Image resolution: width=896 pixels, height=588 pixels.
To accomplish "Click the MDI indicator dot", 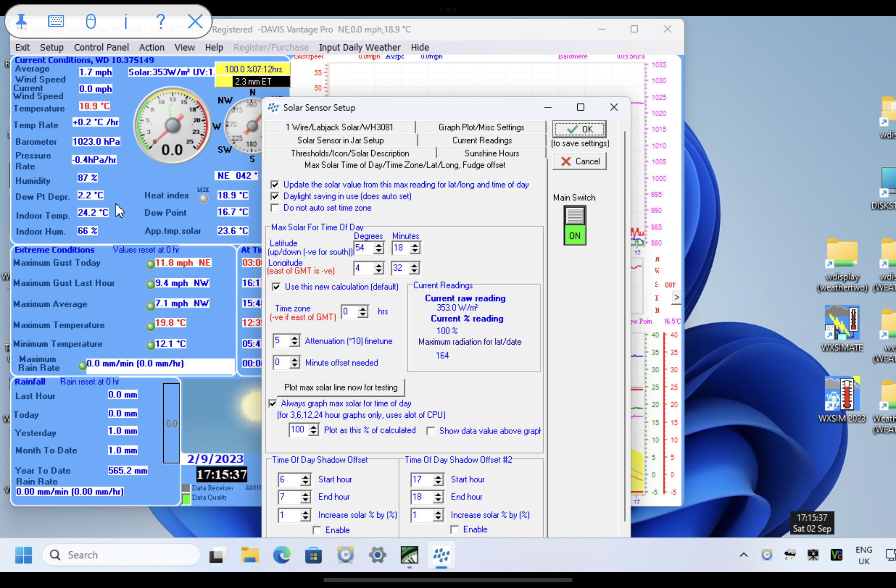I will click(203, 198).
